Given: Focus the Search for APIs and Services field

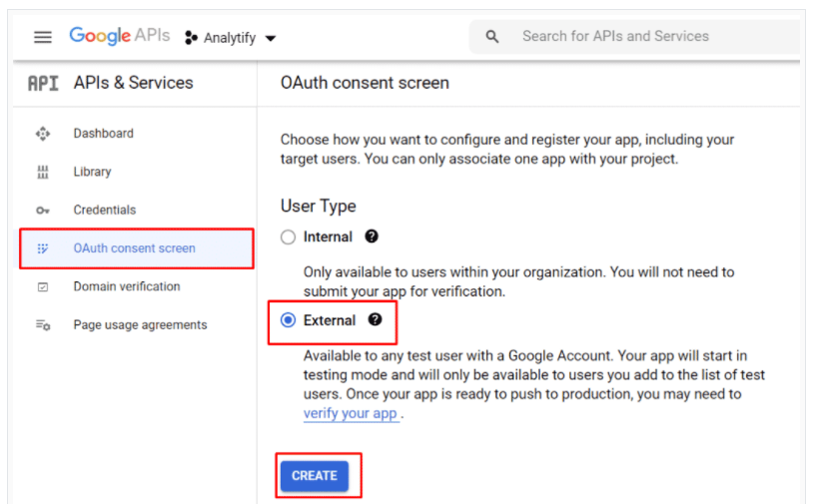Looking at the screenshot, I should point(634,37).
